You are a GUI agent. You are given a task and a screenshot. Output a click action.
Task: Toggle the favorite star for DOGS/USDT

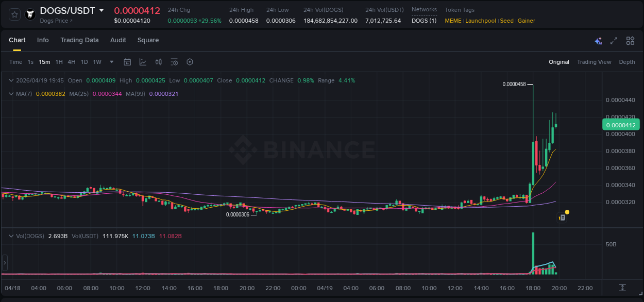[x=14, y=14]
